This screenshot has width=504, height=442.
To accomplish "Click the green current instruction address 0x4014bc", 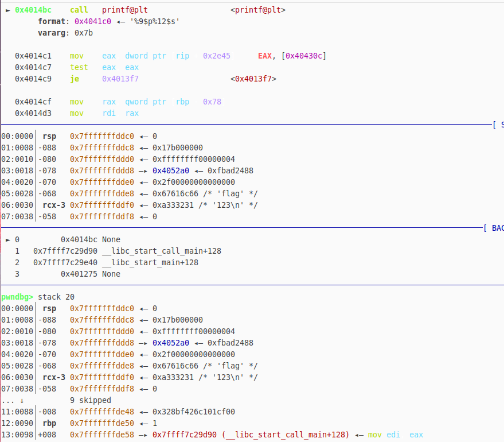I will pos(33,10).
